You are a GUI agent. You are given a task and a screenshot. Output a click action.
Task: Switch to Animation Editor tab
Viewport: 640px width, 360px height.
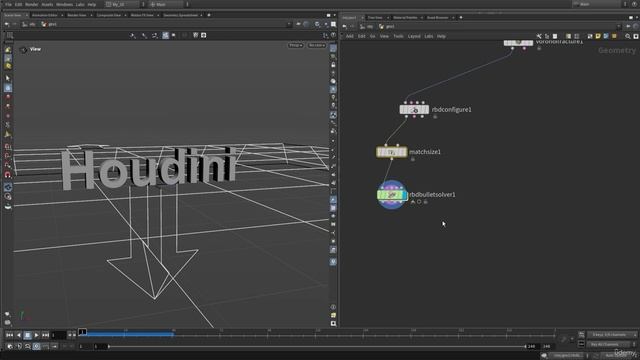point(45,15)
